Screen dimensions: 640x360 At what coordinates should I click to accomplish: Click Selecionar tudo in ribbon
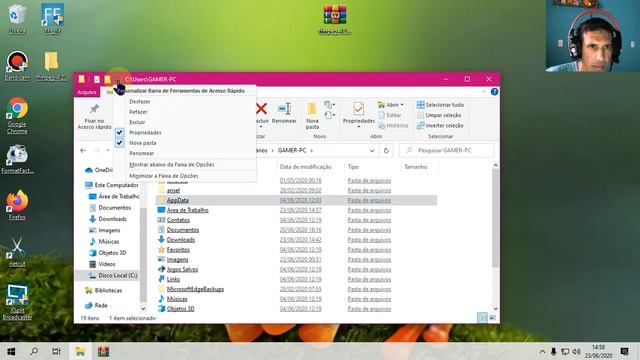tap(440, 105)
